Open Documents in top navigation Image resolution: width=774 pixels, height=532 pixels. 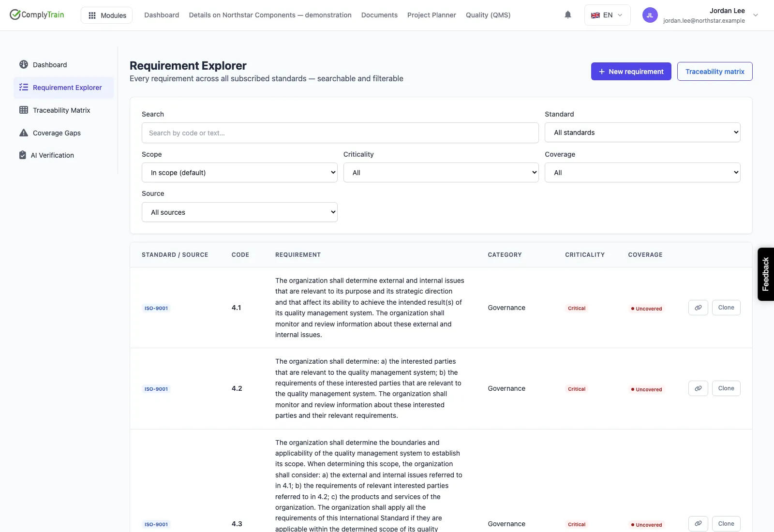379,15
